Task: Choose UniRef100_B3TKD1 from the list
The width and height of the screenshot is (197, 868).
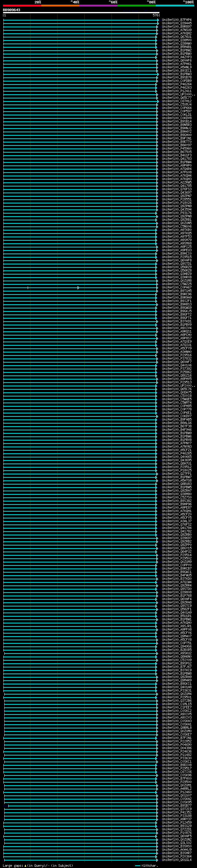Action: (x=176, y=321)
